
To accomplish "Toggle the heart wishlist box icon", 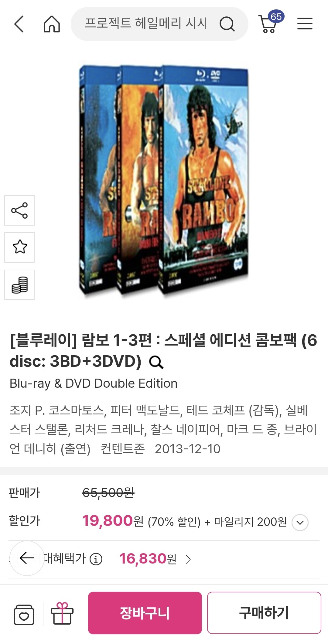I will pos(24,615).
